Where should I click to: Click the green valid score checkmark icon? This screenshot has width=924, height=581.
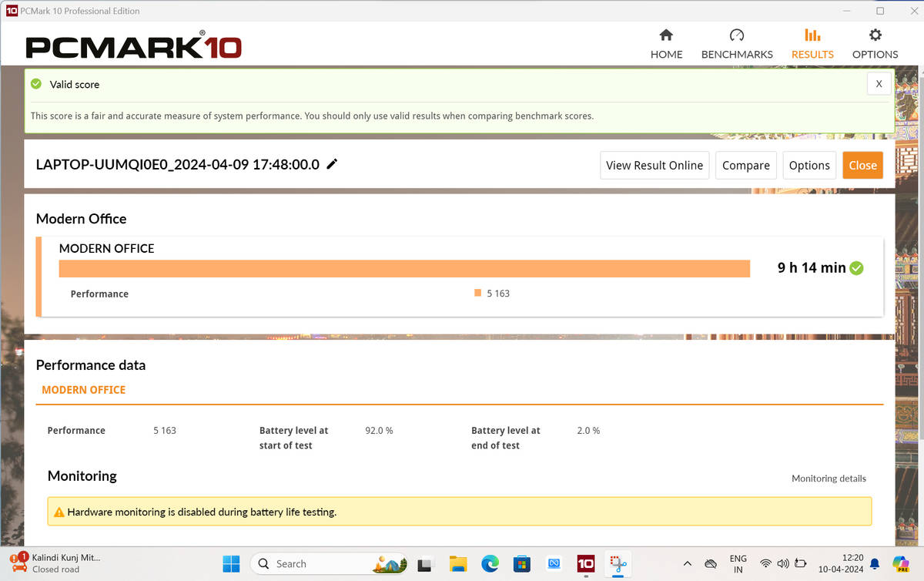pyautogui.click(x=36, y=84)
